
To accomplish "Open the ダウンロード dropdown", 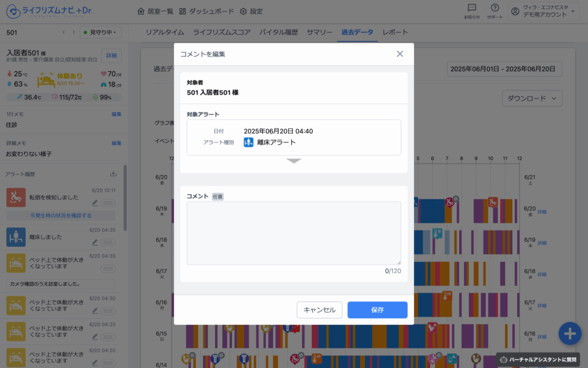I will pyautogui.click(x=532, y=98).
